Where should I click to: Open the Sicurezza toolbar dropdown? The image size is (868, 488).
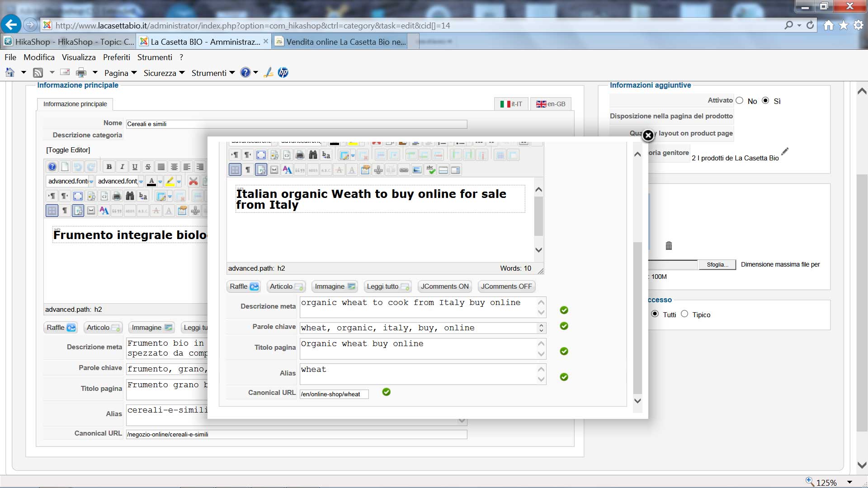[164, 73]
